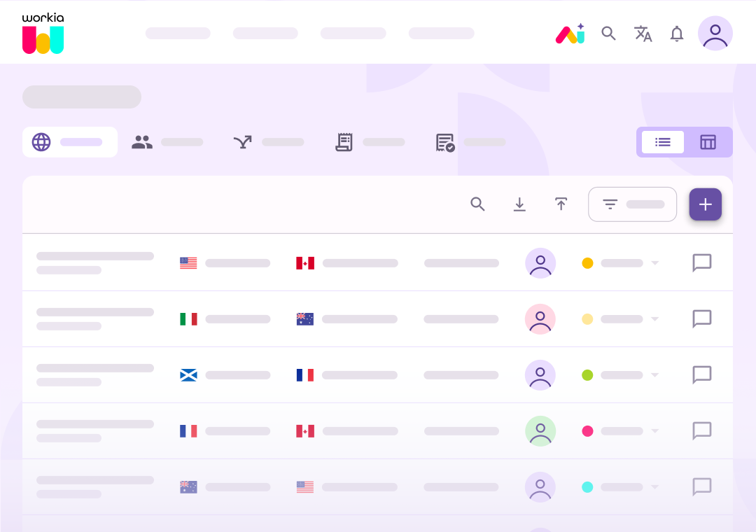Click the USA flag in first row
The image size is (756, 532).
(x=188, y=263)
